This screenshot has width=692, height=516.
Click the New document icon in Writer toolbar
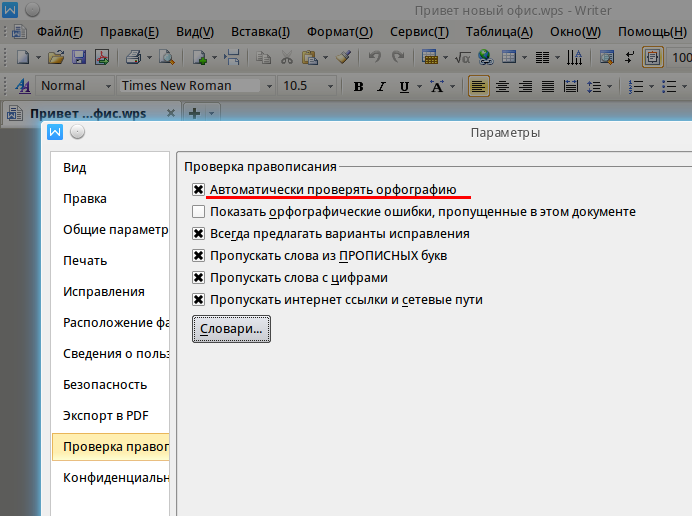tap(23, 57)
